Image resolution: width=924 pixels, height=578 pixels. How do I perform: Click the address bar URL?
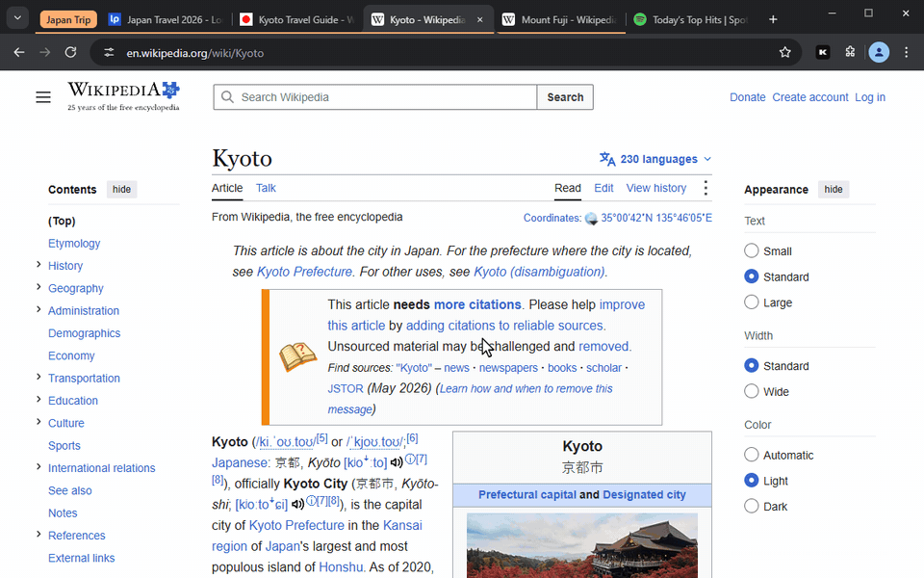[x=195, y=53]
